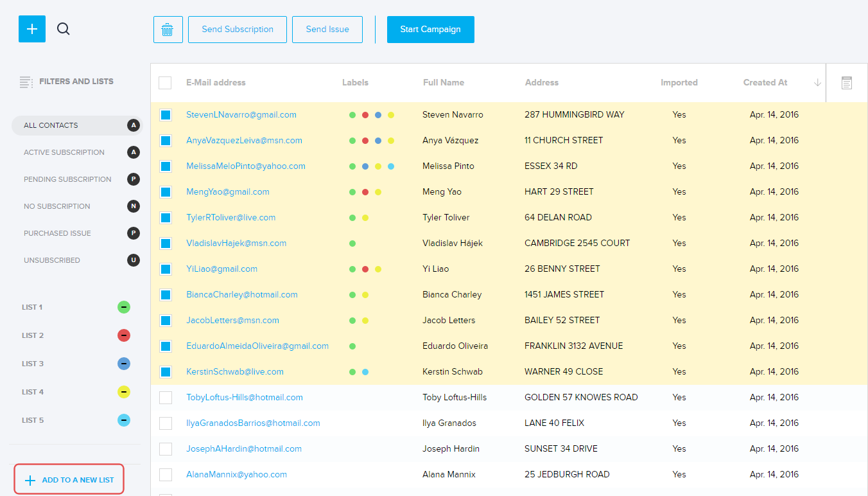Click the blue plus add contact button
Image resolution: width=868 pixels, height=496 pixels.
click(32, 30)
